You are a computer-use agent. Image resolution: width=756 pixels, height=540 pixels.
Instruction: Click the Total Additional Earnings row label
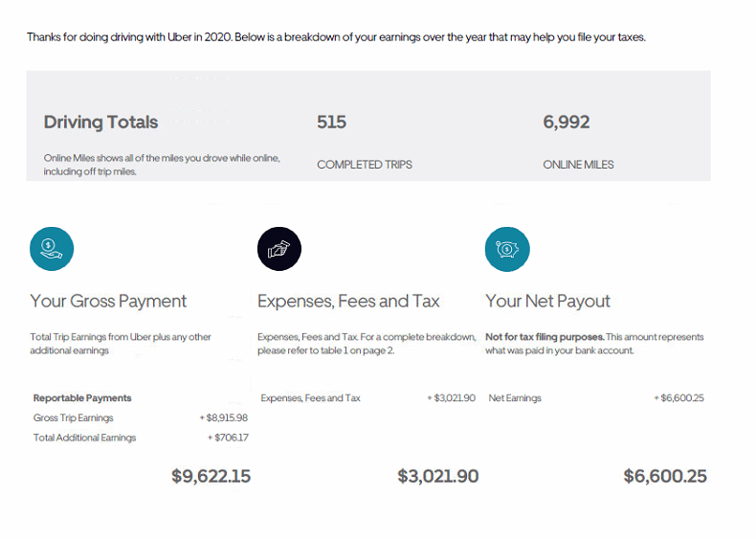coord(84,438)
